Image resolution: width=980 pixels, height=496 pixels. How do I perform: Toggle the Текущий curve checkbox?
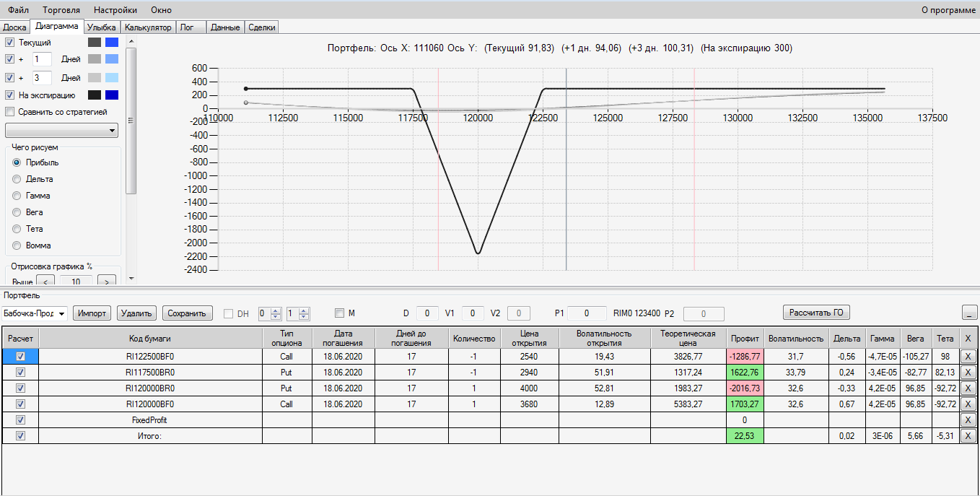(x=9, y=43)
